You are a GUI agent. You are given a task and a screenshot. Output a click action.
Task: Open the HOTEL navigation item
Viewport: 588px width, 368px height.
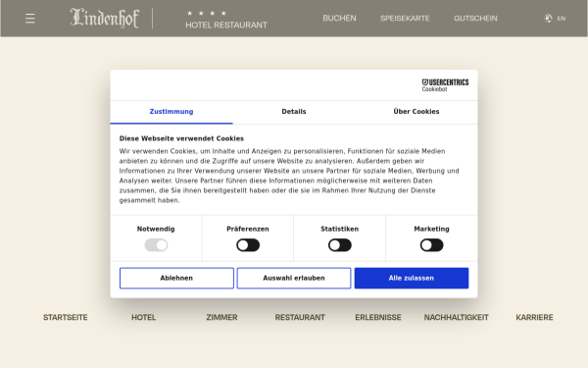[144, 318]
